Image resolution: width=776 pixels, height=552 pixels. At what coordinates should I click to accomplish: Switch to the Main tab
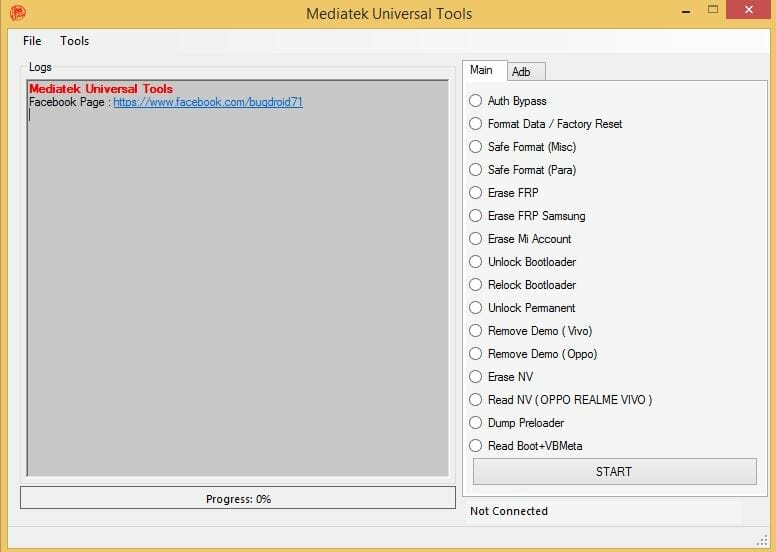[485, 70]
